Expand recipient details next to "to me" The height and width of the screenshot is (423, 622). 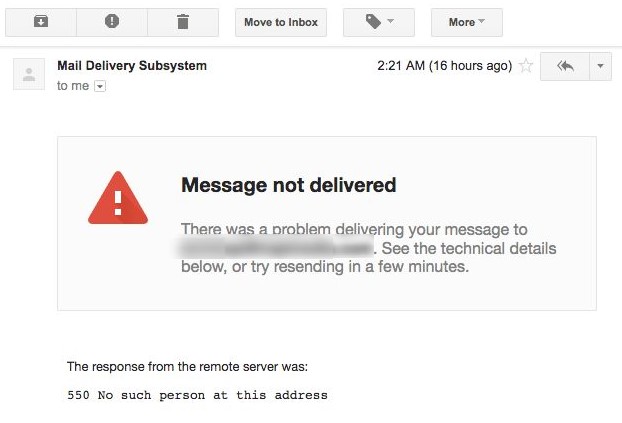click(x=100, y=86)
